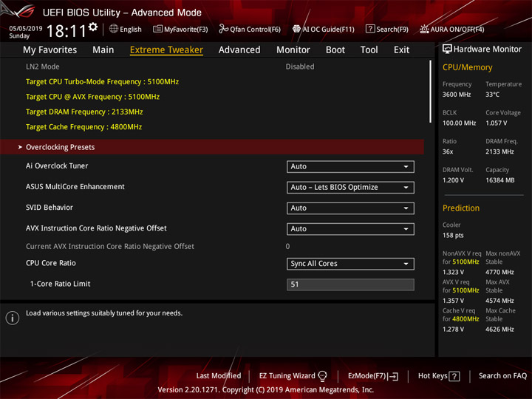
Task: Open the Exit tab
Action: click(x=401, y=50)
